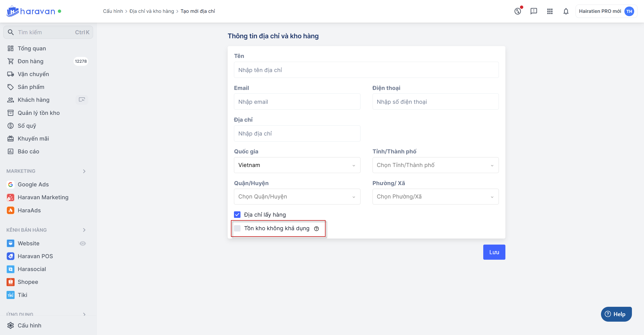The height and width of the screenshot is (335, 644).
Task: Toggle the Website eye visibility icon
Action: (x=83, y=243)
